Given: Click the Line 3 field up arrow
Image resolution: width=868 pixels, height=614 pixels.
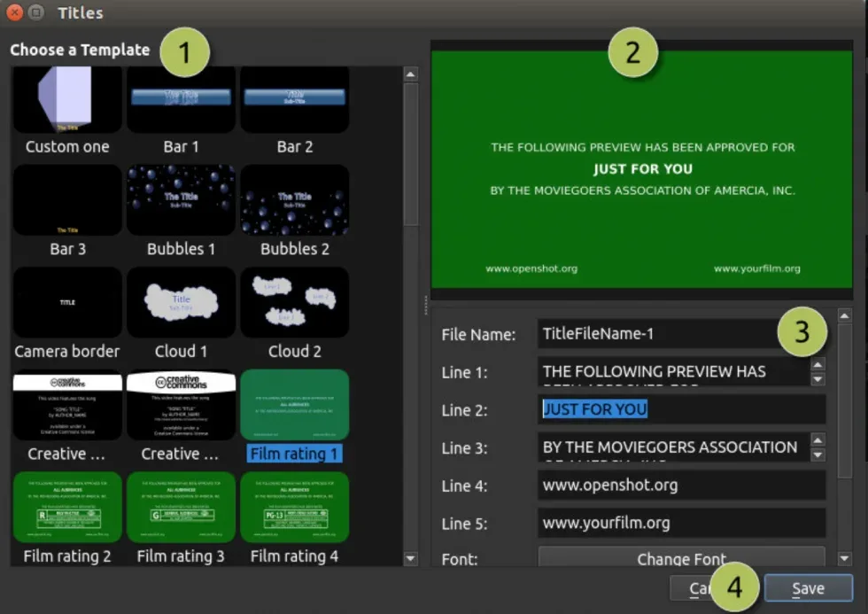Looking at the screenshot, I should (x=818, y=439).
